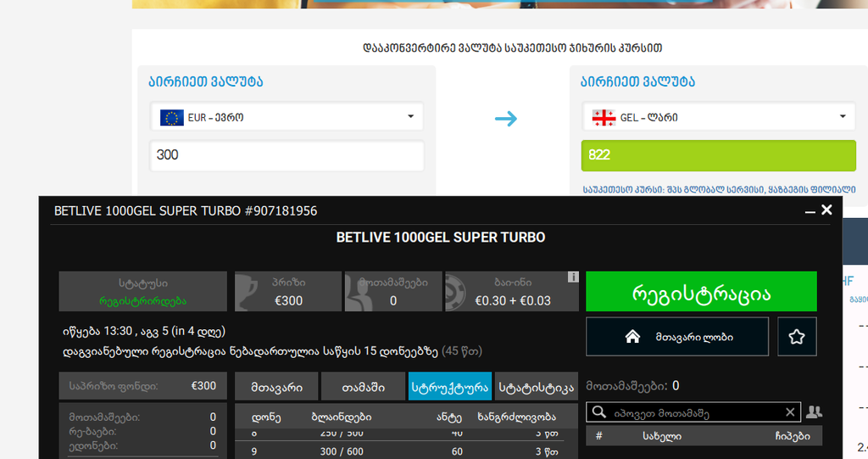Click the blue conversion arrow between currencies

click(x=506, y=118)
